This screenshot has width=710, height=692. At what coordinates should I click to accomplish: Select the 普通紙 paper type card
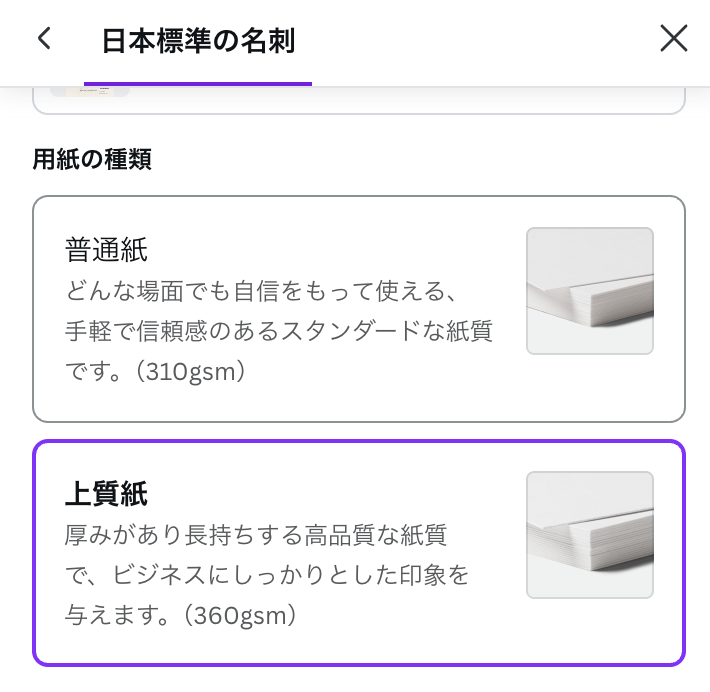(359, 309)
